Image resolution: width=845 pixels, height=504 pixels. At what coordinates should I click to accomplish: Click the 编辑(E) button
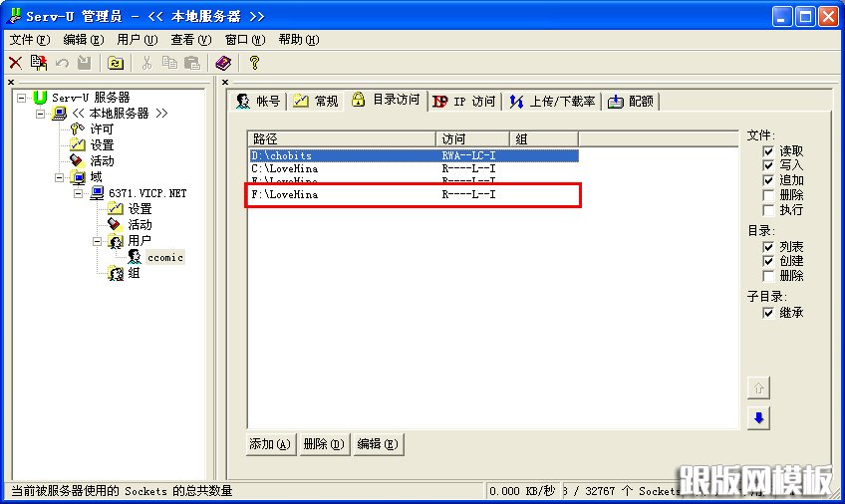click(x=378, y=444)
